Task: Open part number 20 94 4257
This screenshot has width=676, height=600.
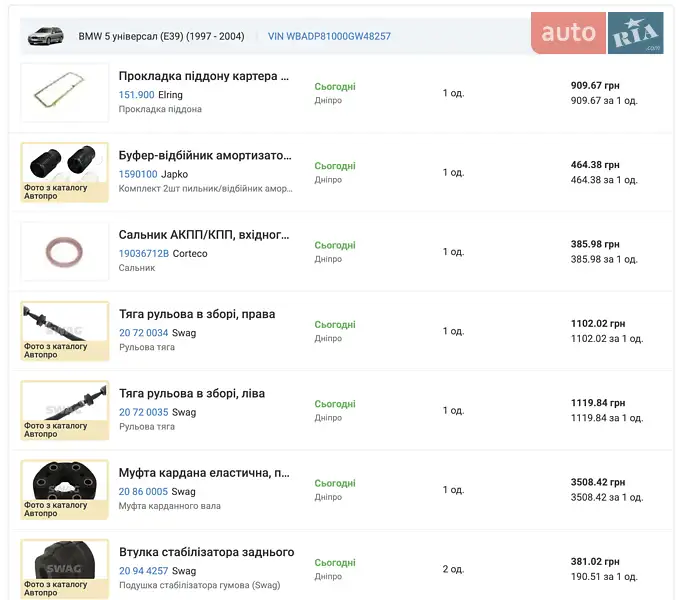Action: click(x=143, y=571)
